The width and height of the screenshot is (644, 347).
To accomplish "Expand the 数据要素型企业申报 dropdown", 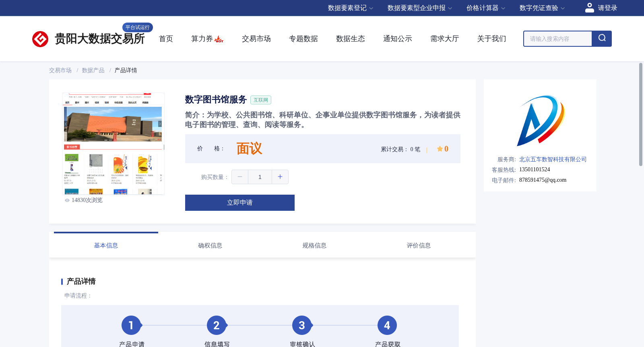I will pos(420,8).
